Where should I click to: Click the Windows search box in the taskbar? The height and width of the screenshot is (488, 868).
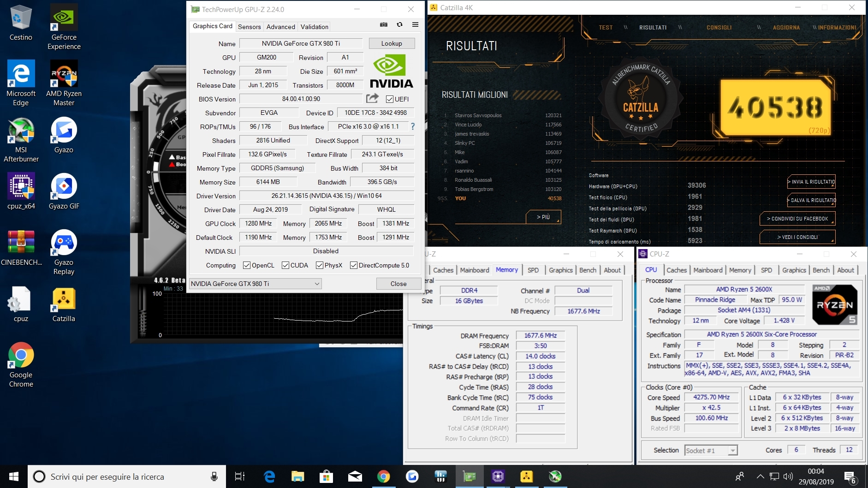coord(127,476)
